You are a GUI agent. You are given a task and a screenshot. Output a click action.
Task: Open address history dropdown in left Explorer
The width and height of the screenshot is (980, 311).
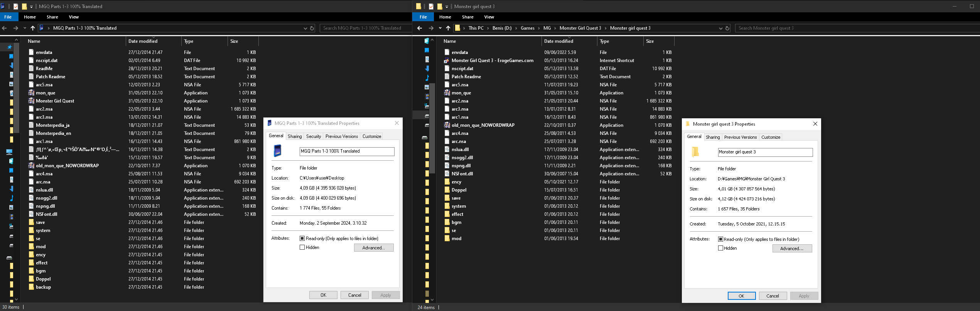click(305, 28)
